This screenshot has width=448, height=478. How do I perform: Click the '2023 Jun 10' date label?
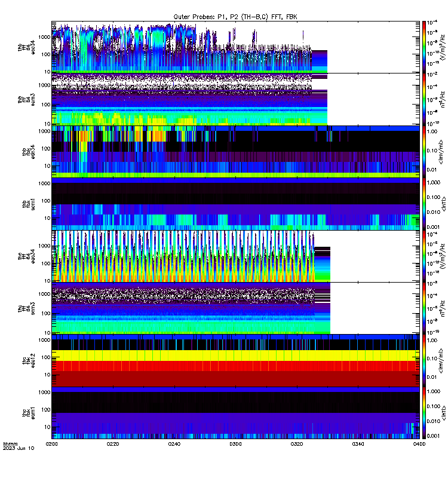pos(19,448)
